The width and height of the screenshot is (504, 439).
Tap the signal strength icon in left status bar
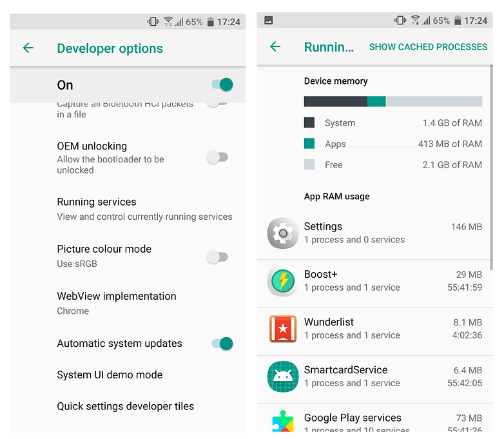point(179,21)
